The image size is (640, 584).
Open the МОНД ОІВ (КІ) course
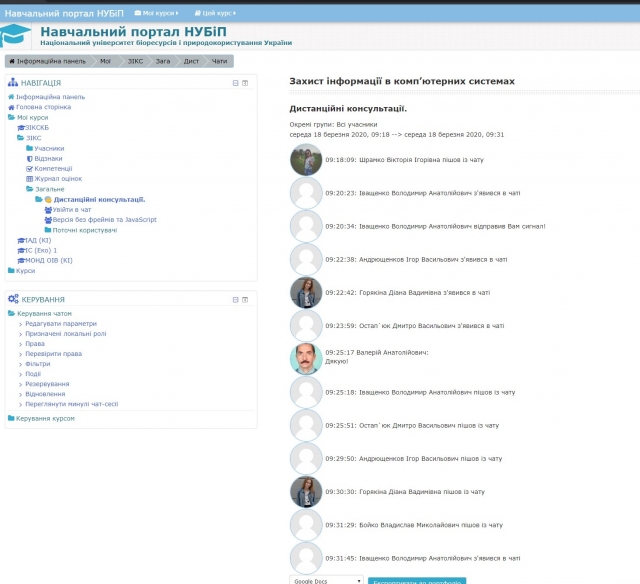pos(49,260)
